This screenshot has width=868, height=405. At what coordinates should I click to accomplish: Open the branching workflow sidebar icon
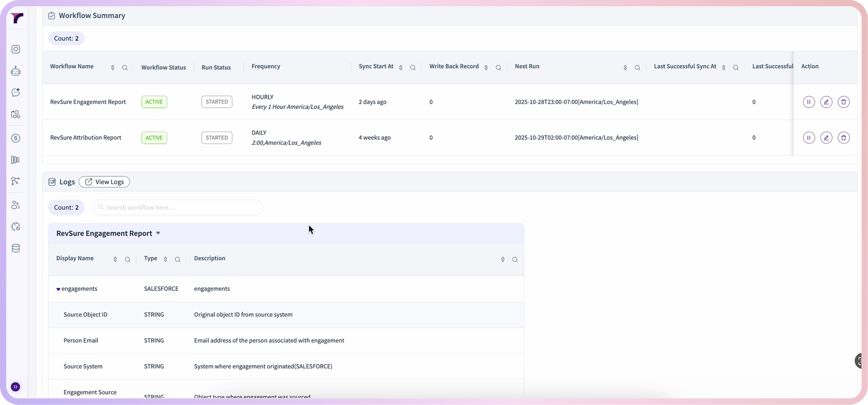tap(16, 181)
